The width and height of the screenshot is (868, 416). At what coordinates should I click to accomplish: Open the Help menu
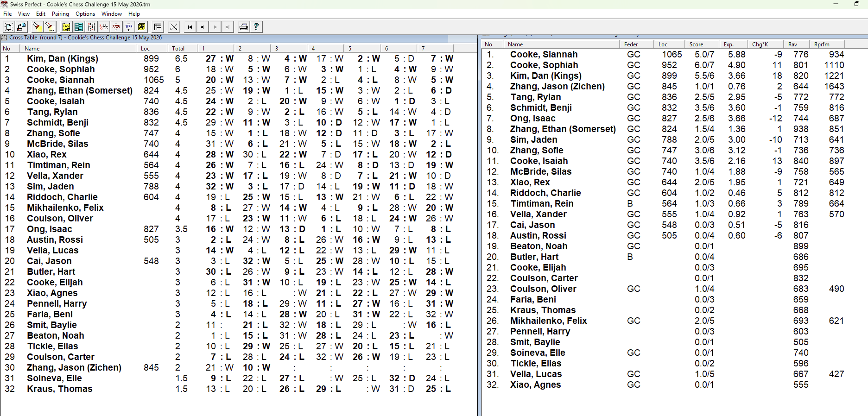(x=134, y=14)
